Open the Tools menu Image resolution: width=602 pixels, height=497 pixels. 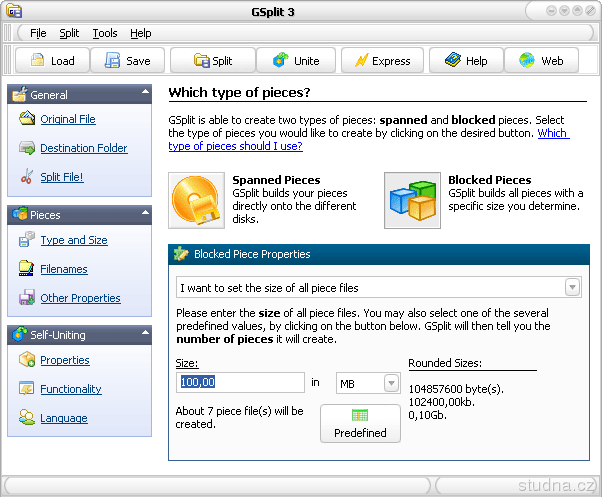(105, 33)
